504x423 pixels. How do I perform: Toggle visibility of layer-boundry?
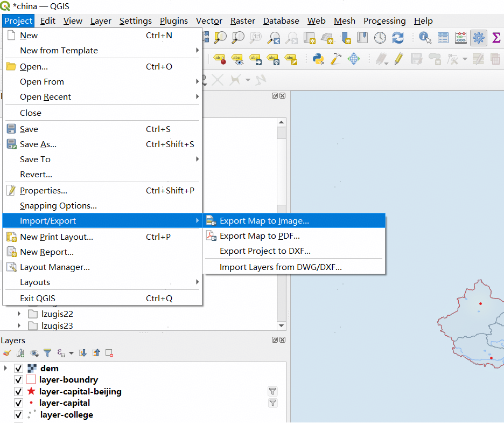click(19, 380)
